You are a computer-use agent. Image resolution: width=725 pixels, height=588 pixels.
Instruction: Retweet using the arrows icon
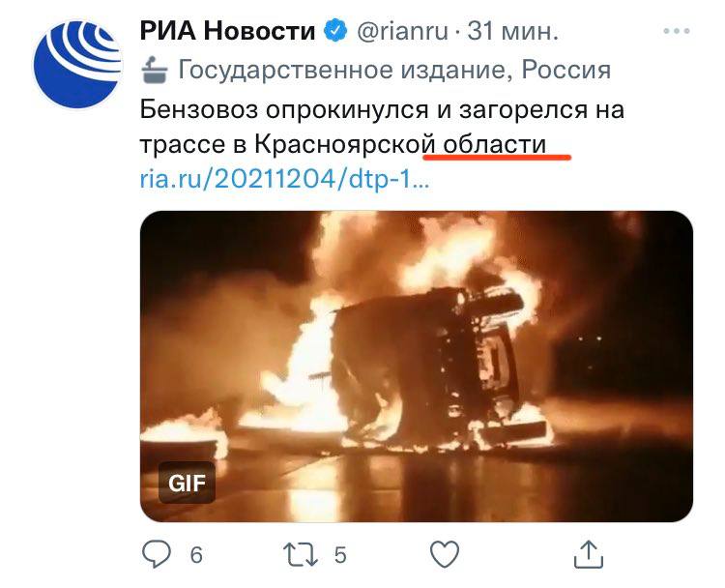300,554
